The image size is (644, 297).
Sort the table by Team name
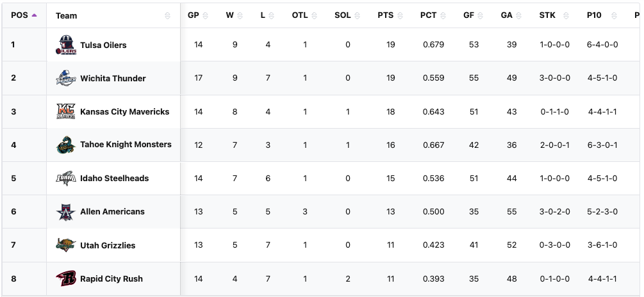(67, 15)
